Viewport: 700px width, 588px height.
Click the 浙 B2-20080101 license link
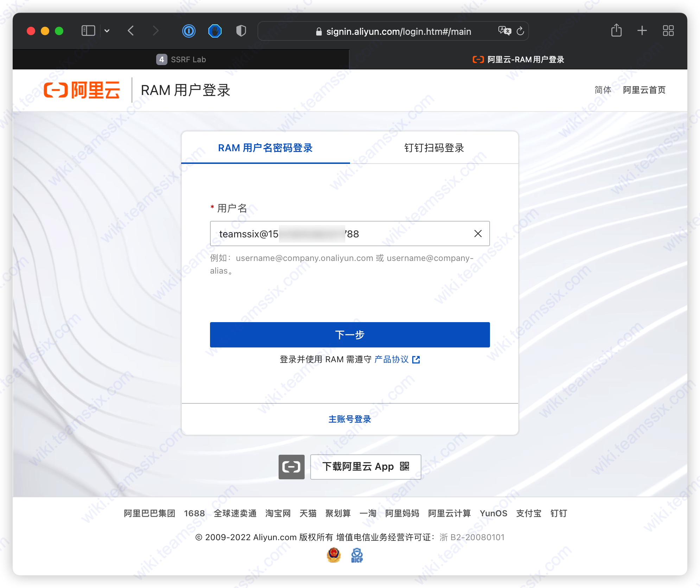472,537
